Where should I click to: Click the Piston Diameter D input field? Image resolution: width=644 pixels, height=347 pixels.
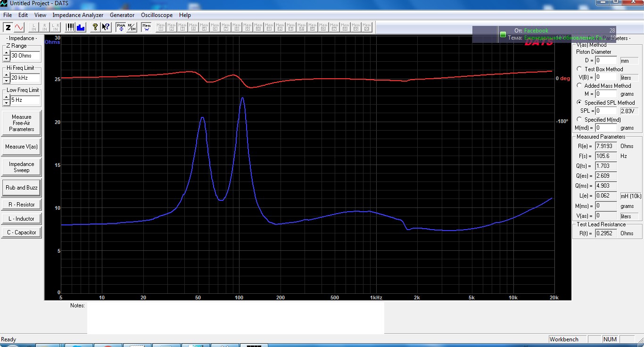click(x=606, y=60)
